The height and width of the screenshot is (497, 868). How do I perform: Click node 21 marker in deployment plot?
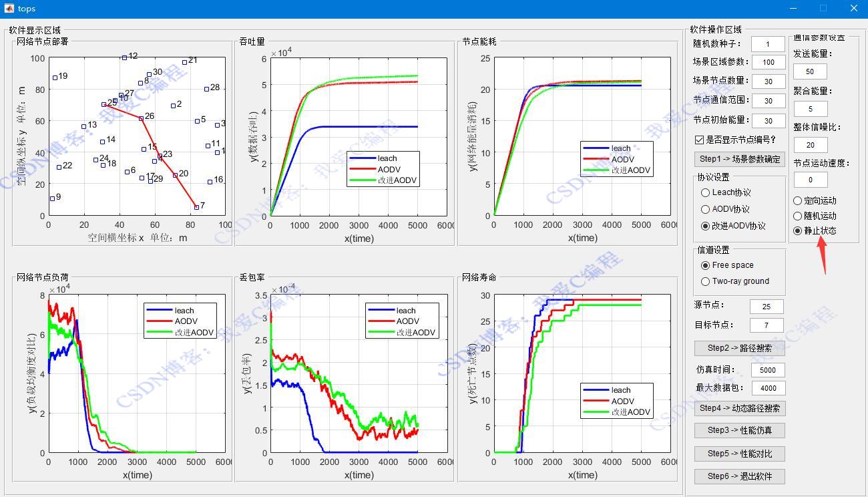tap(184, 62)
